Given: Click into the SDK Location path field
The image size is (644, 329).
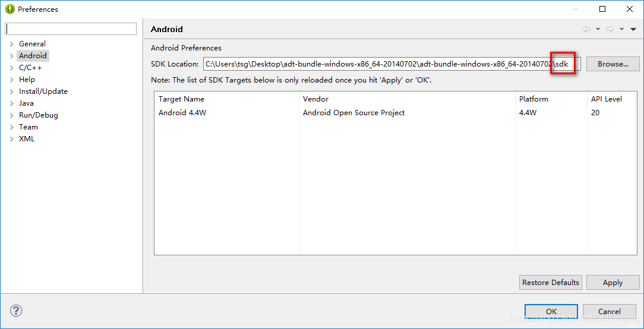Looking at the screenshot, I should 392,64.
